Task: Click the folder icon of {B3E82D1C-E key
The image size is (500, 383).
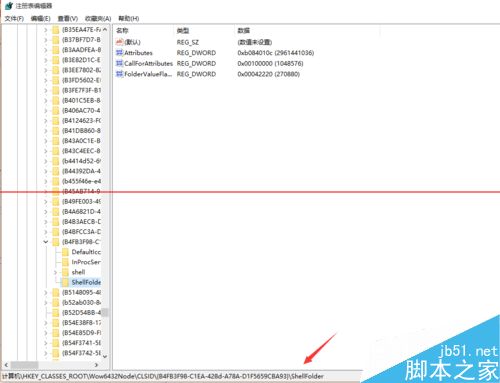Action: click(56, 60)
